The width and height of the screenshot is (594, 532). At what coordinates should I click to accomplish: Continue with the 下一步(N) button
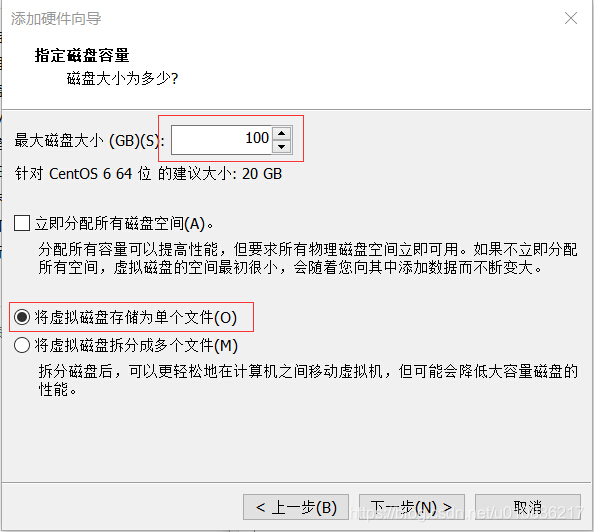[412, 507]
